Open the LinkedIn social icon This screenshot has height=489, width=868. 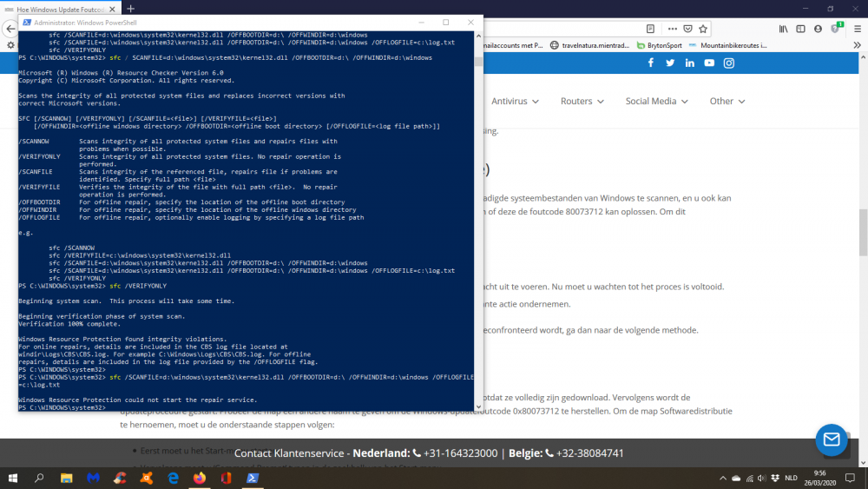click(690, 63)
